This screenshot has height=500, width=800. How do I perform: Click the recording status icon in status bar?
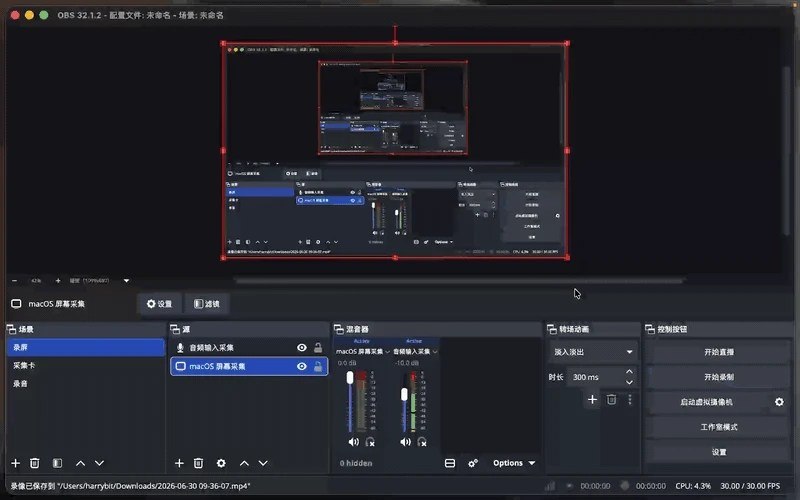point(624,486)
